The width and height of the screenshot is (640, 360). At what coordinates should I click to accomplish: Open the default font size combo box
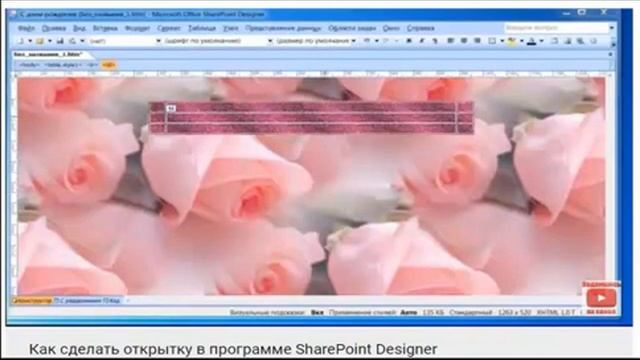click(316, 41)
